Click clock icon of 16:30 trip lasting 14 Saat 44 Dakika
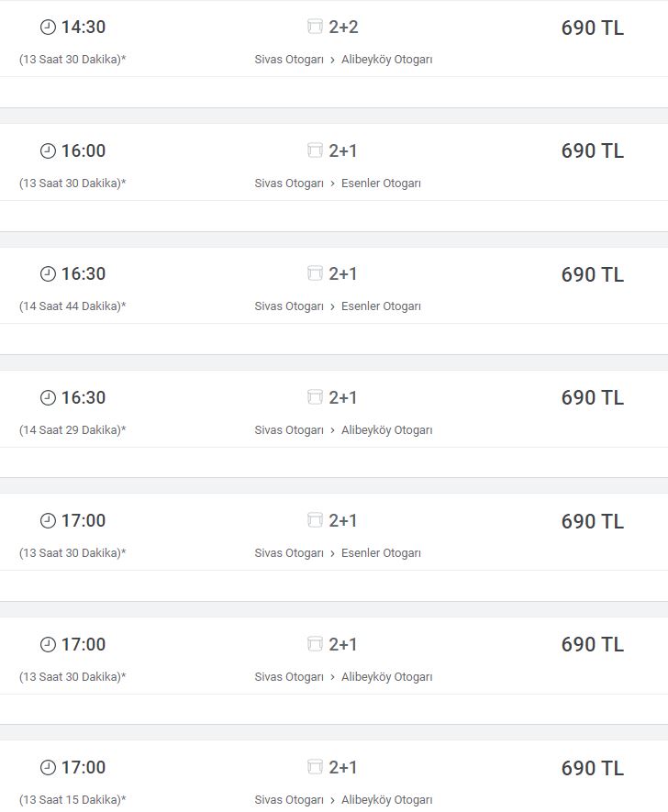Image resolution: width=668 pixels, height=812 pixels. click(48, 273)
